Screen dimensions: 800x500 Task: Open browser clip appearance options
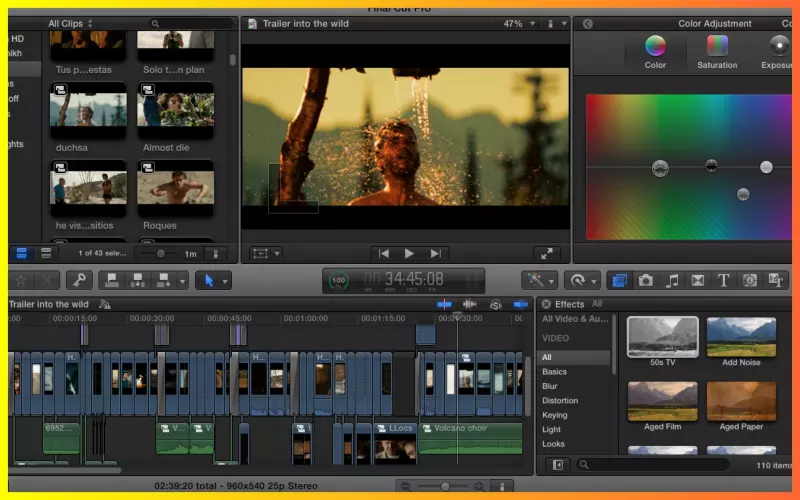tap(216, 254)
